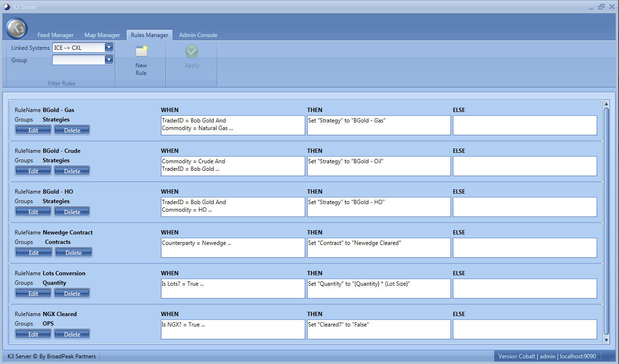Open the Map Manager tab
The height and width of the screenshot is (364, 619).
click(x=102, y=35)
